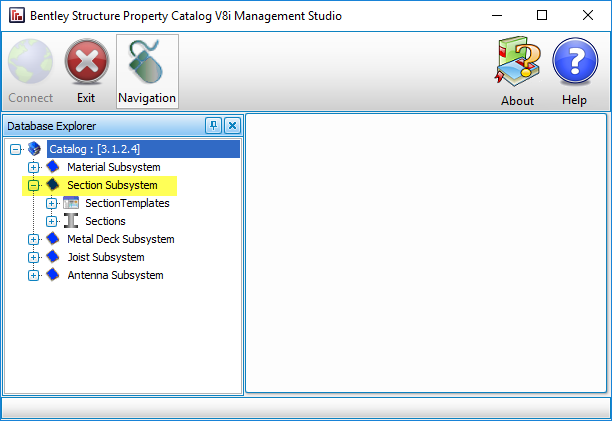Maximize the Management Studio window
Viewport: 612px width, 421px height.
542,15
